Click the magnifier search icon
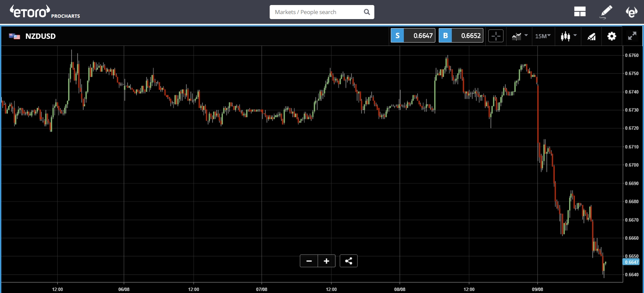Screen dimensions: 644x293 point(367,12)
